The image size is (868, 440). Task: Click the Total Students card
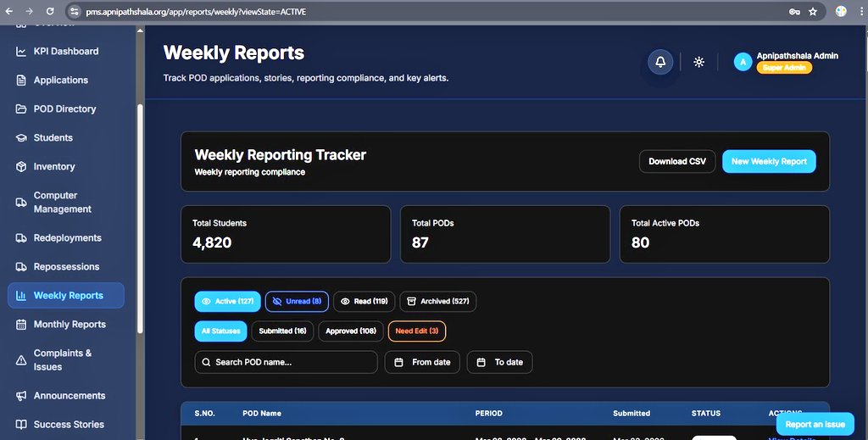(286, 234)
